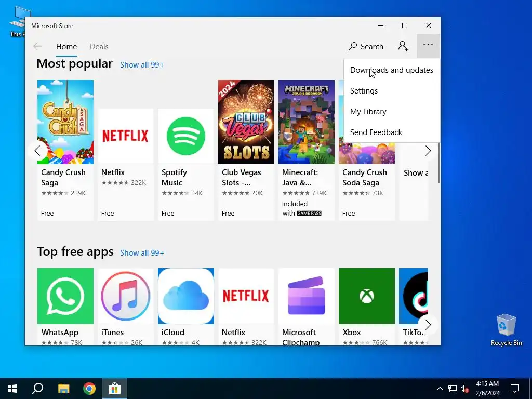Viewport: 532px width, 399px height.
Task: Open the iCloud app icon
Action: coord(186,296)
